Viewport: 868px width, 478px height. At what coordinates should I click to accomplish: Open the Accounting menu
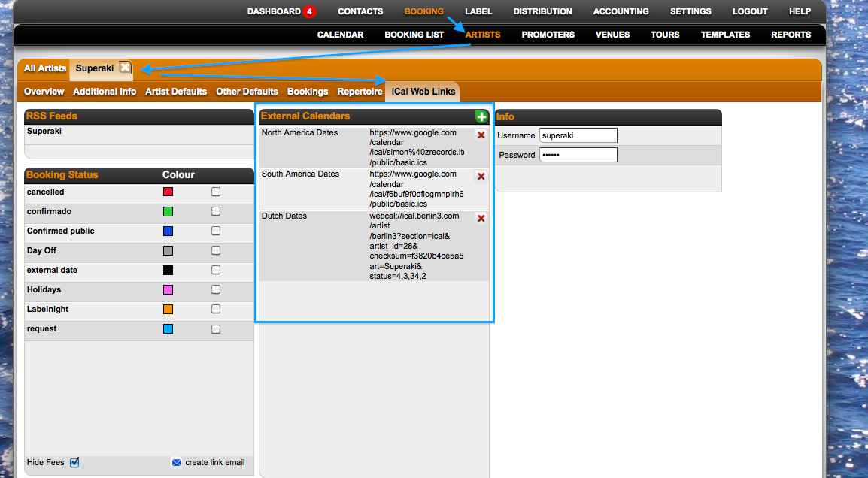tap(621, 11)
